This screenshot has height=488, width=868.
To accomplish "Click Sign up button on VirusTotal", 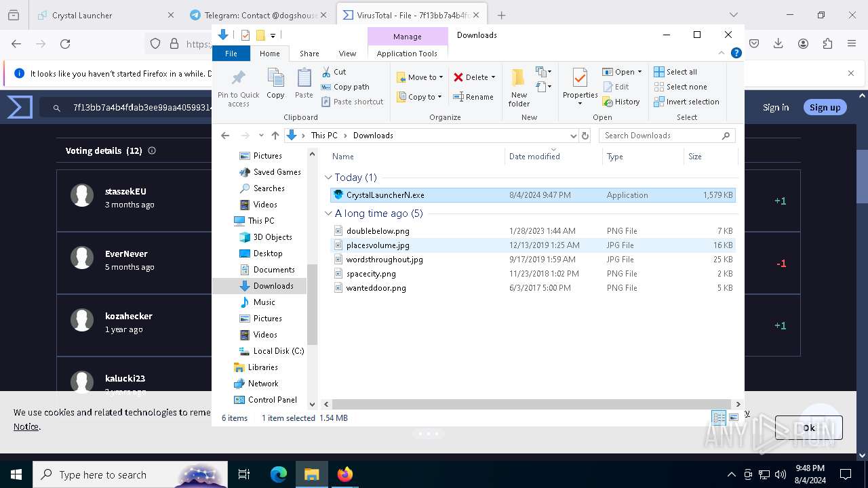I will [x=825, y=107].
